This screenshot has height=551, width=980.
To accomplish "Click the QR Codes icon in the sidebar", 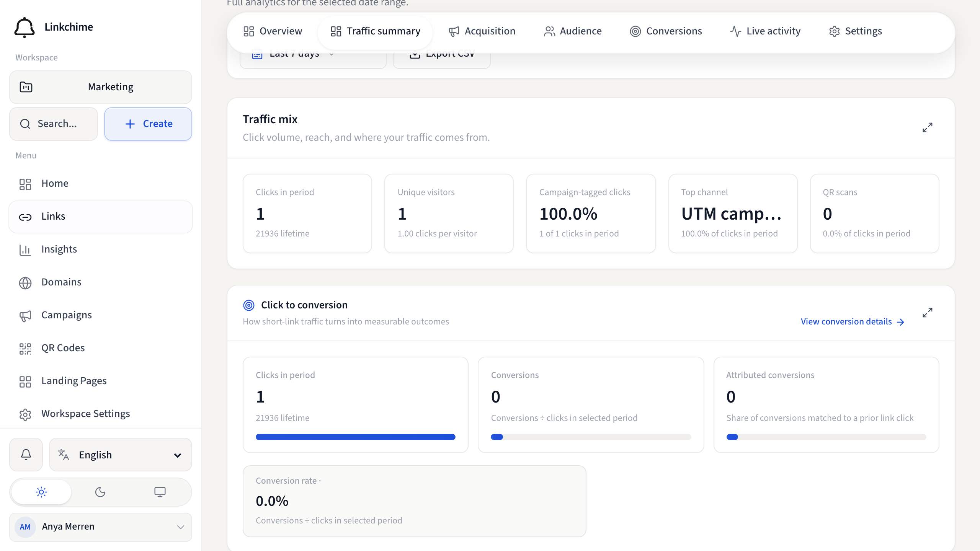I will click(x=25, y=349).
